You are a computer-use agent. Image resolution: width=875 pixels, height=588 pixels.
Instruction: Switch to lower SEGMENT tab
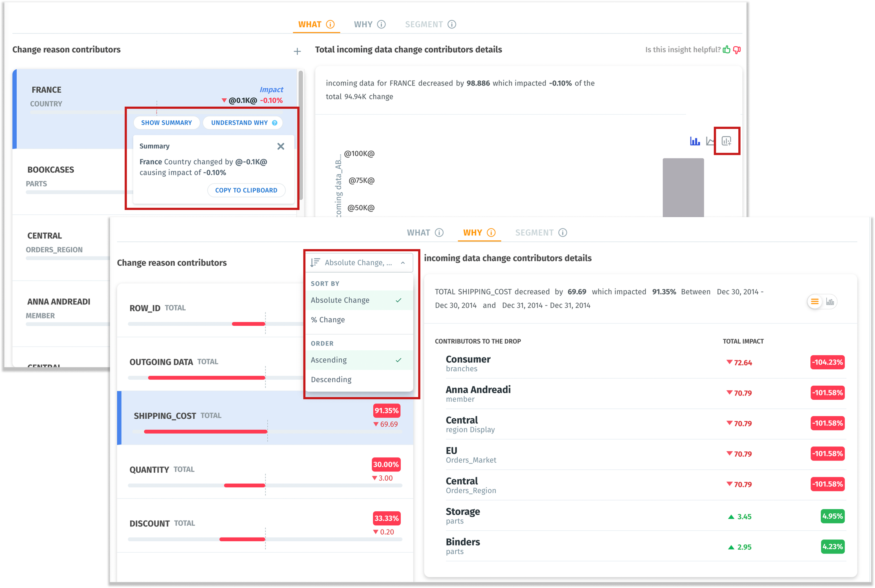(x=534, y=233)
